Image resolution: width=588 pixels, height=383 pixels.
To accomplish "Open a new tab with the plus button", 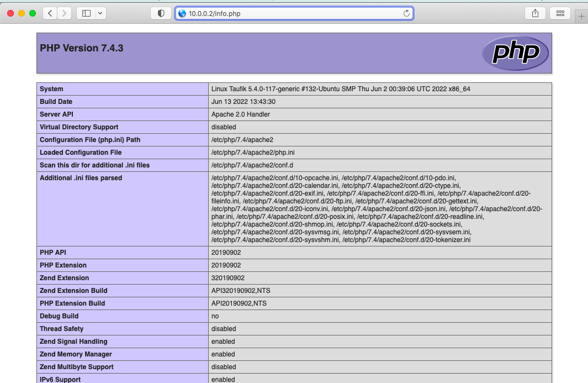I will pyautogui.click(x=581, y=16).
